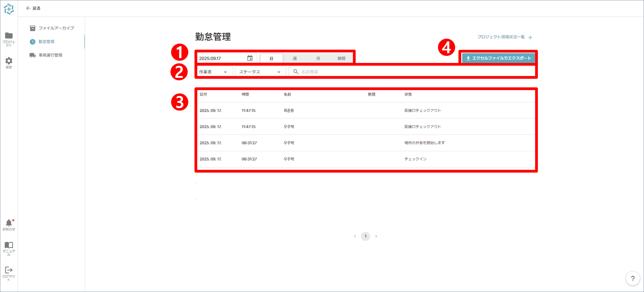Screen dimensions: 644x292
Task: Click the ログアウト logout icon
Action: (9, 270)
